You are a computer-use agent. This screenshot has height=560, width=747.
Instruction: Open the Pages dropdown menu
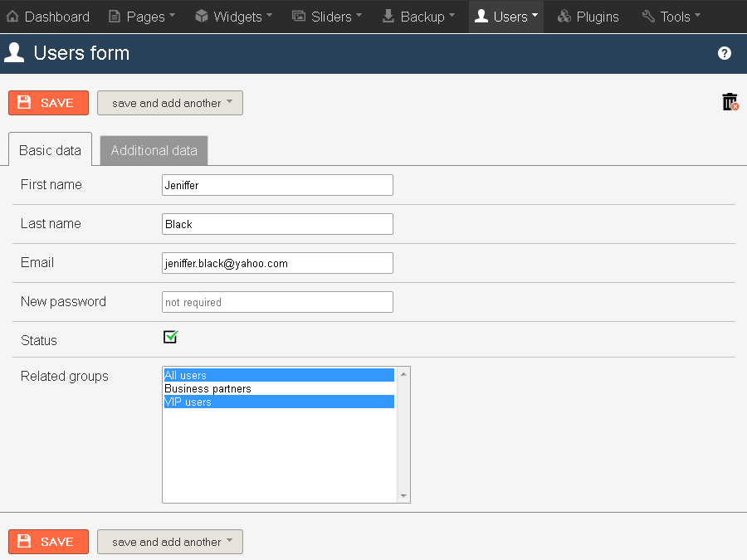[x=142, y=17]
